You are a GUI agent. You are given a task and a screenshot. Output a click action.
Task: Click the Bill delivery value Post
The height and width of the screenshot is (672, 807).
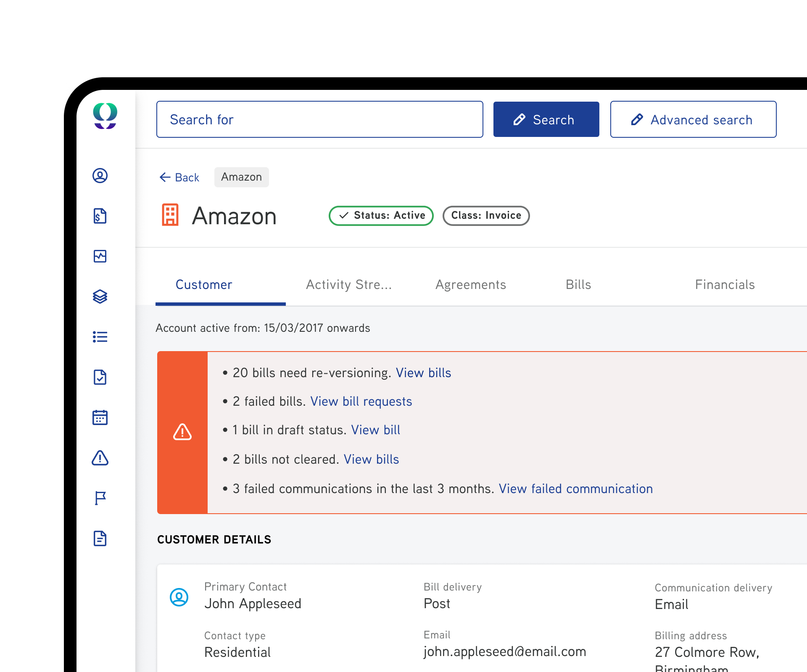point(437,604)
